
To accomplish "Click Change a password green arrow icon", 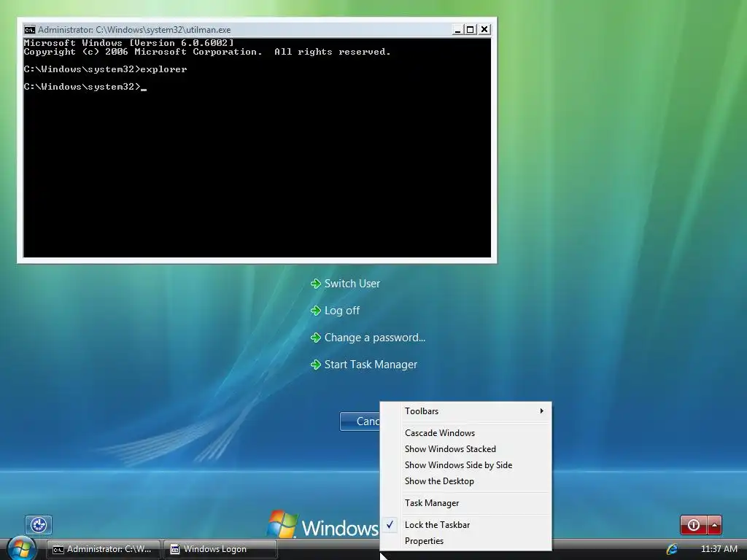I will 315,338.
